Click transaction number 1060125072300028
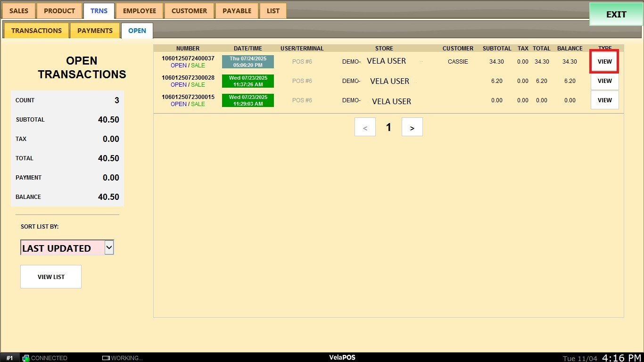This screenshot has height=362, width=644. click(188, 78)
